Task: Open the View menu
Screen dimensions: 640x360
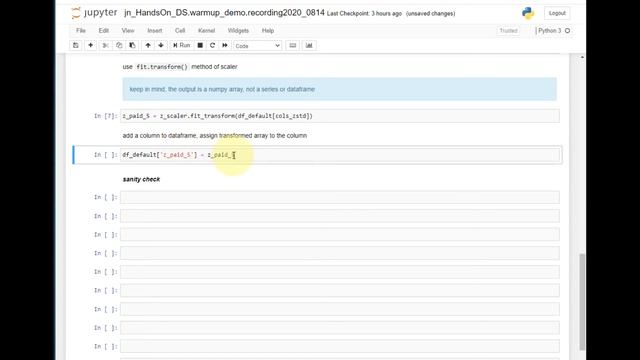Action: point(128,31)
